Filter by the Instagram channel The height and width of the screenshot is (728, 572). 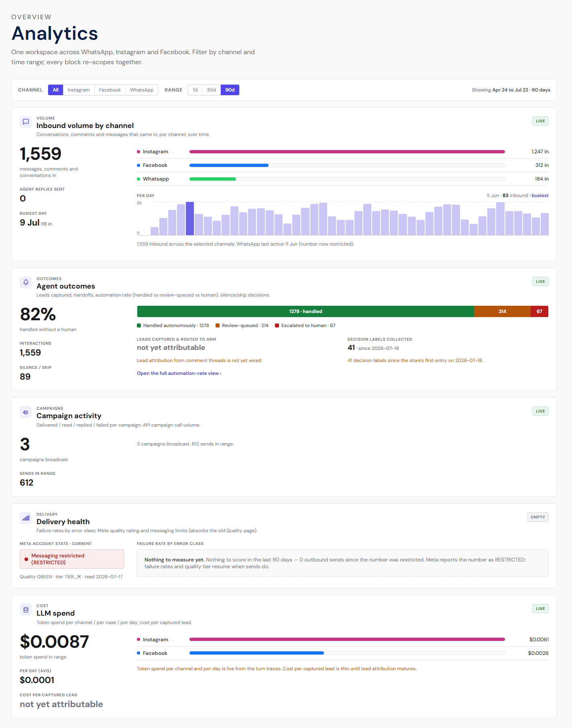(79, 90)
